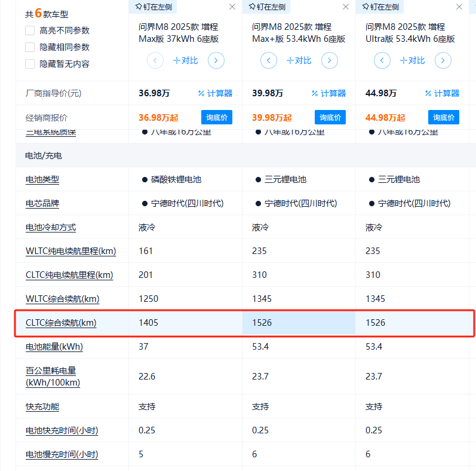This screenshot has height=471, width=476.
Task: Click dealer price 36.98万起
Action: pos(158,118)
